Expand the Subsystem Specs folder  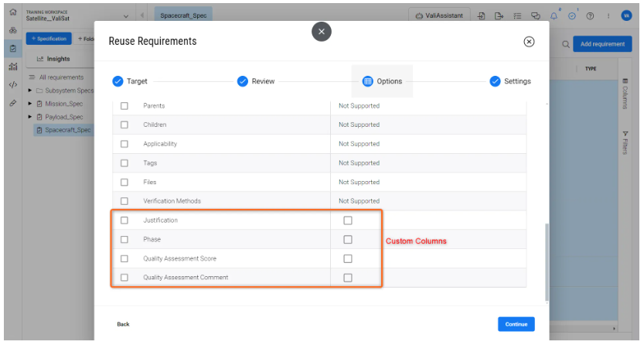[x=30, y=91]
